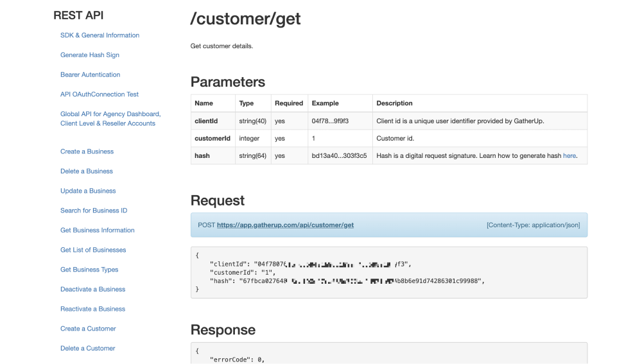Navigate to Create a Customer
The height and width of the screenshot is (364, 642).
click(88, 329)
